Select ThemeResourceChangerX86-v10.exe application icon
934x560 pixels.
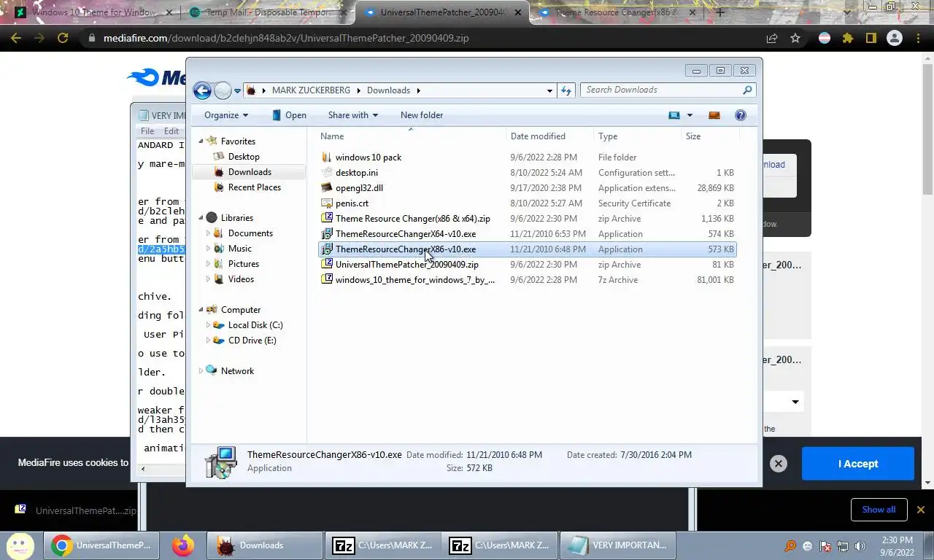point(327,249)
